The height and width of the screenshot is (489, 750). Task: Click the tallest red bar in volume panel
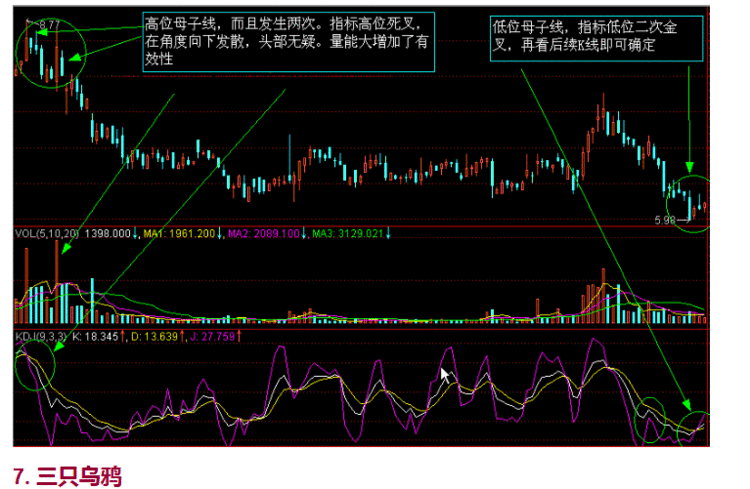pos(57,281)
